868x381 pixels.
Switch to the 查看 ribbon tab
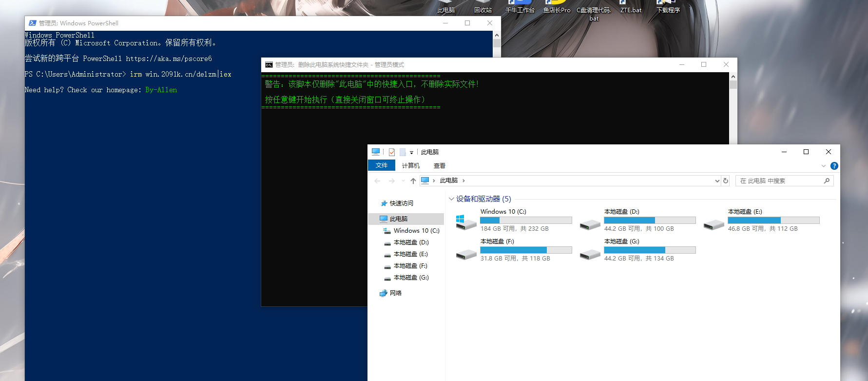(439, 166)
